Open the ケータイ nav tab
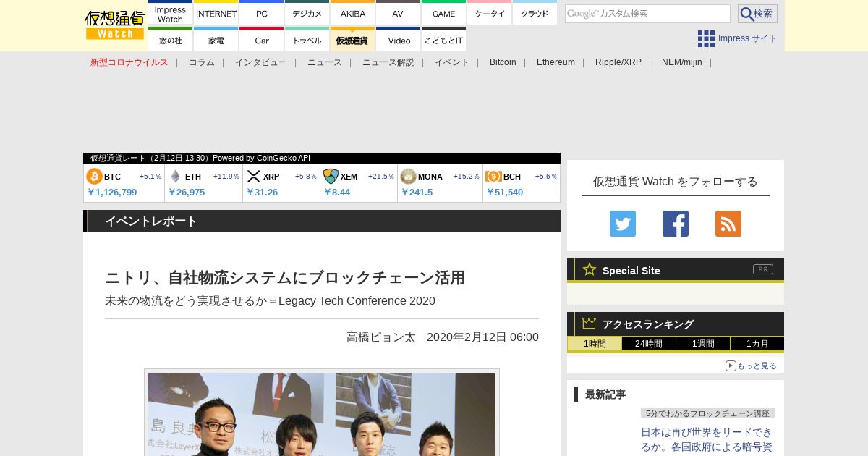The image size is (868, 456). [489, 14]
